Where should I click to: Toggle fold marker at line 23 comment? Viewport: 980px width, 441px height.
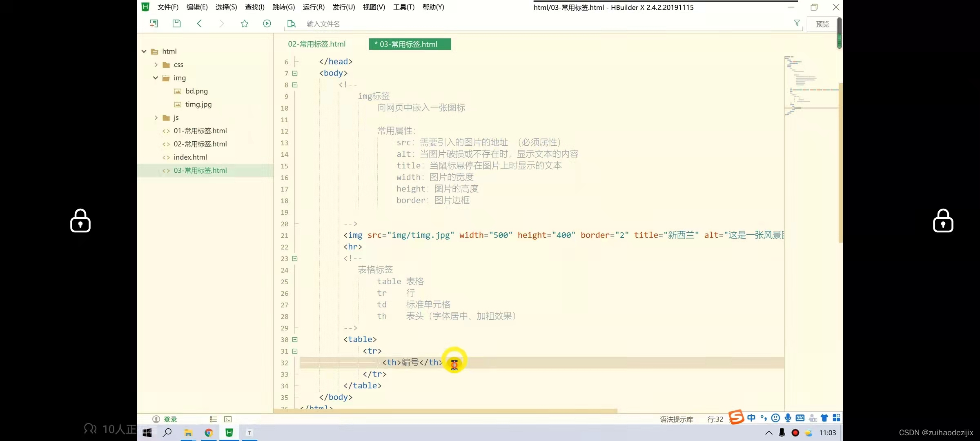(x=295, y=259)
